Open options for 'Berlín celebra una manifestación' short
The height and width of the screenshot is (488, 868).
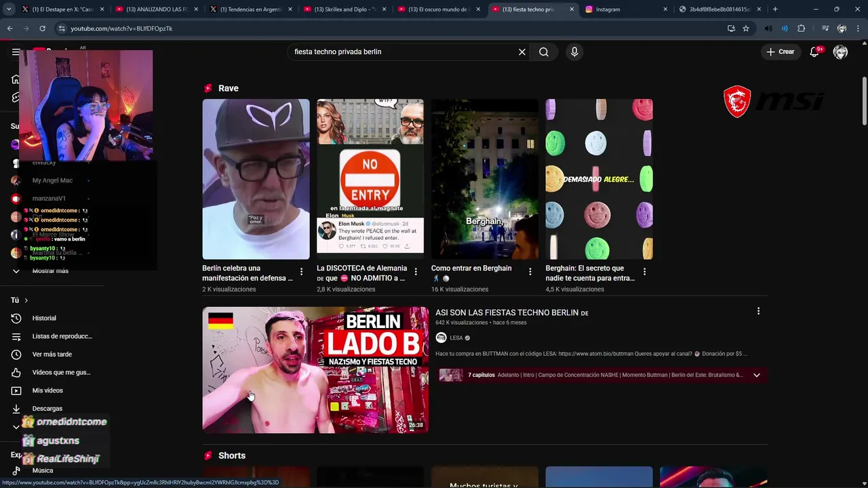301,271
